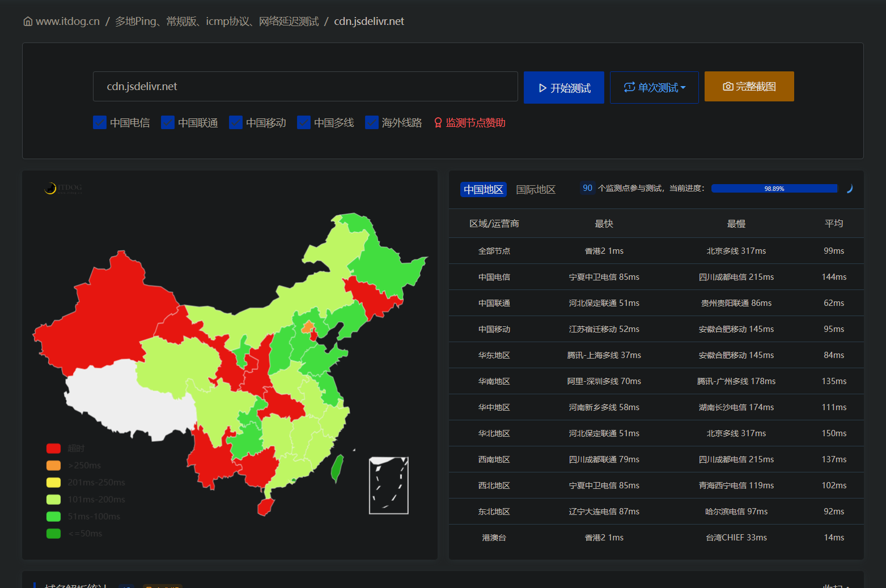Select the 全部节点 row label
Viewport: 886px width, 588px height.
point(494,251)
